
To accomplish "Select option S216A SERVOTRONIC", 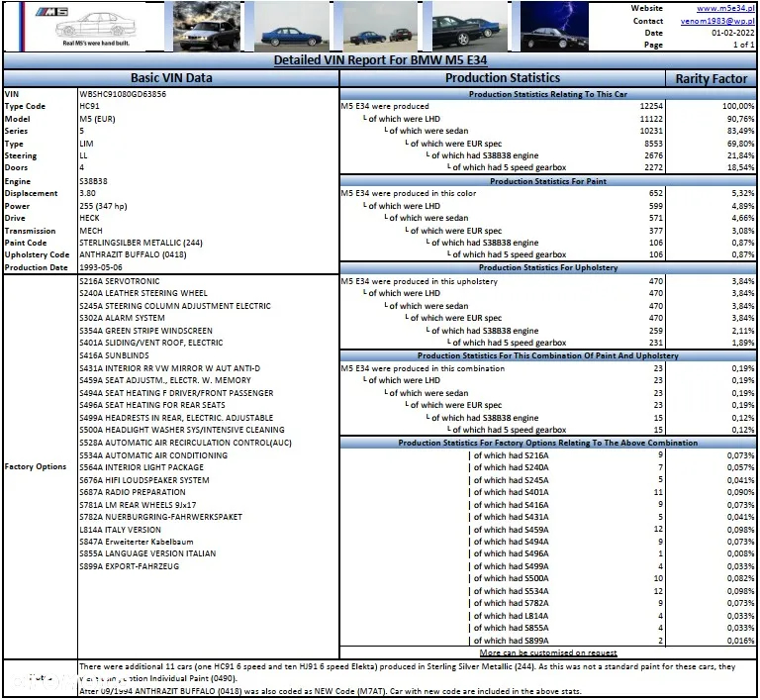I will 119,281.
